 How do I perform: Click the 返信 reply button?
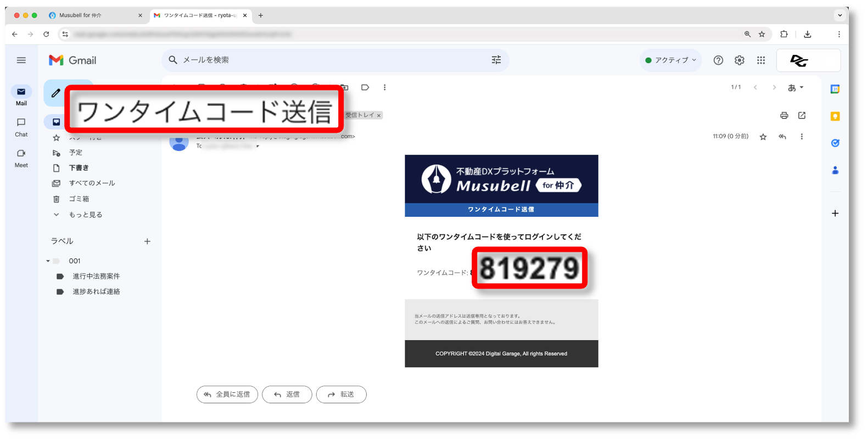coord(287,394)
